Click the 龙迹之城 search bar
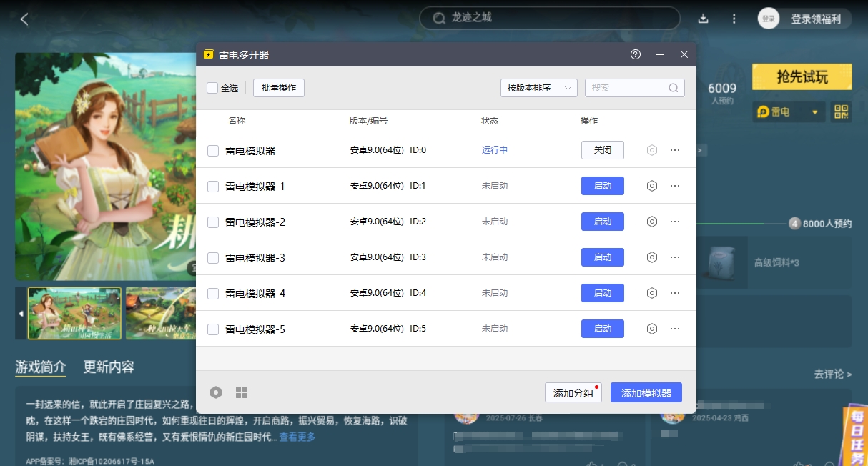This screenshot has width=868, height=466. pos(549,18)
